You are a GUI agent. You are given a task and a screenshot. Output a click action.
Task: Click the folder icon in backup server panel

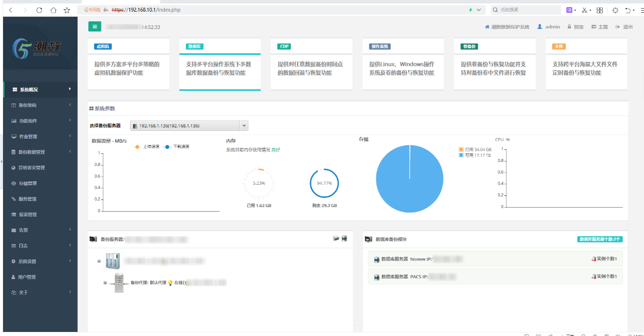click(336, 238)
